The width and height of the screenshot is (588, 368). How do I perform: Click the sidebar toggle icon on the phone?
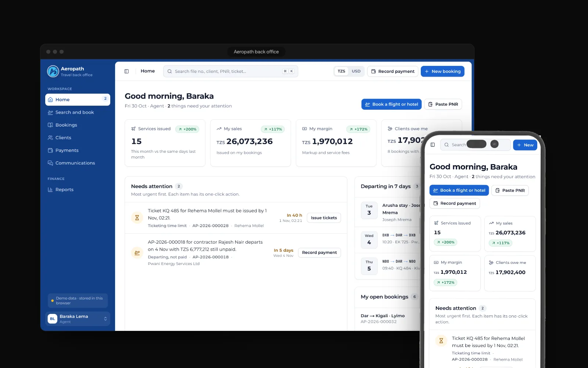[433, 145]
